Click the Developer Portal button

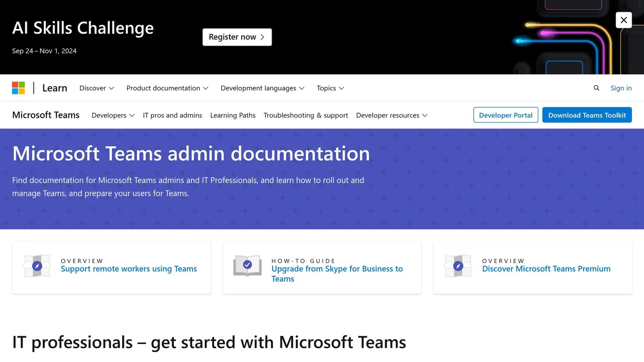(506, 115)
